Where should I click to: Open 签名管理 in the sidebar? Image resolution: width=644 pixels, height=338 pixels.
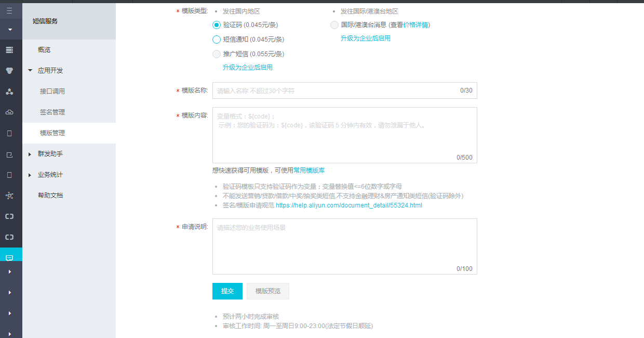click(x=52, y=112)
